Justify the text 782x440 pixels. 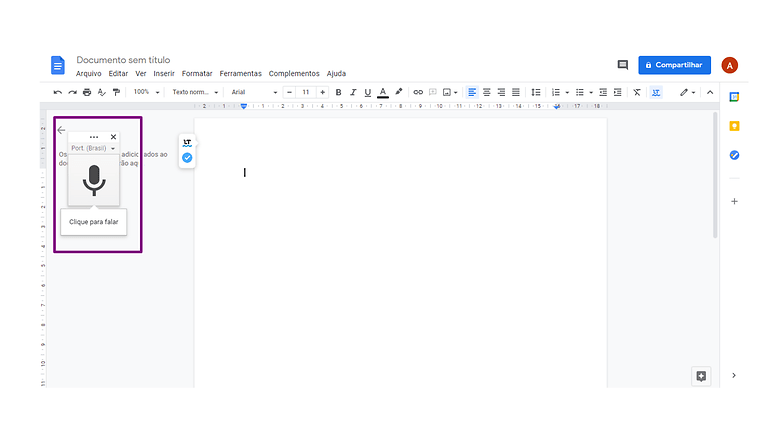(x=516, y=92)
